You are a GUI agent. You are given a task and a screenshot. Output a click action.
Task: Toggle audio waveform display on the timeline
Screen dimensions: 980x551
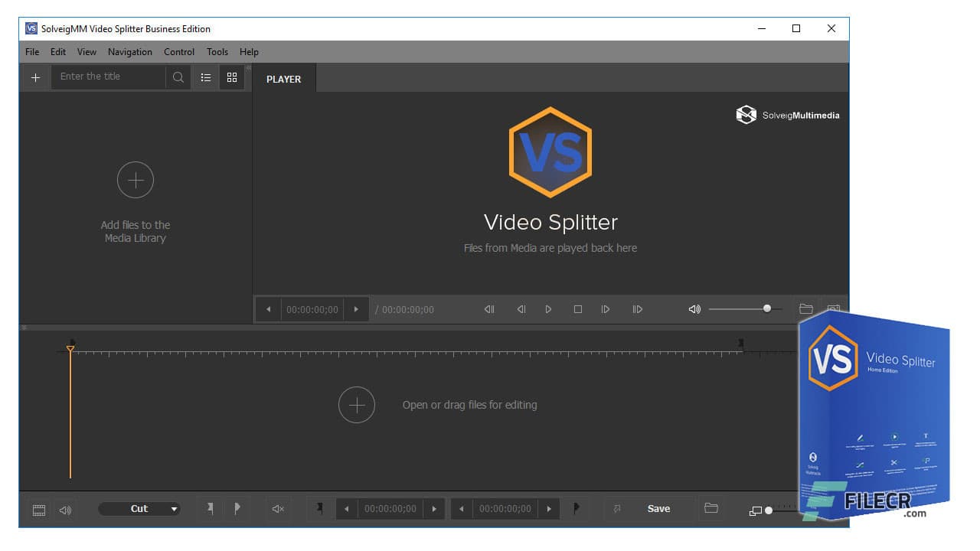[x=65, y=509]
